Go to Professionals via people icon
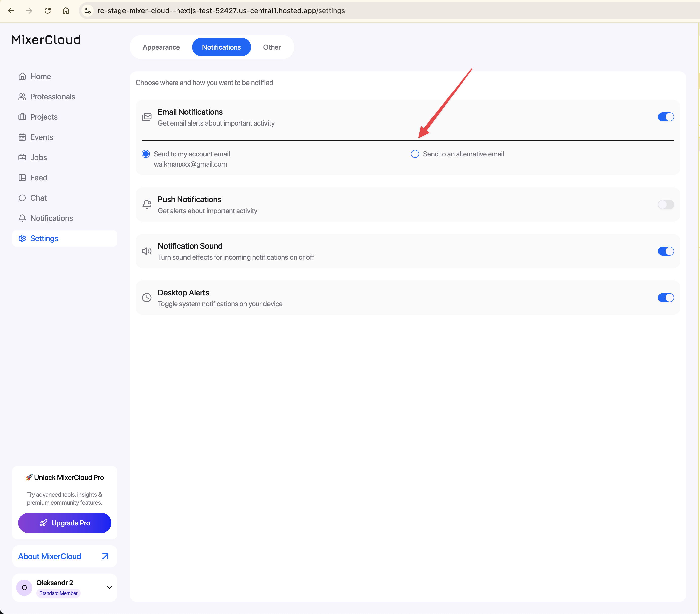Image resolution: width=700 pixels, height=614 pixels. (22, 97)
